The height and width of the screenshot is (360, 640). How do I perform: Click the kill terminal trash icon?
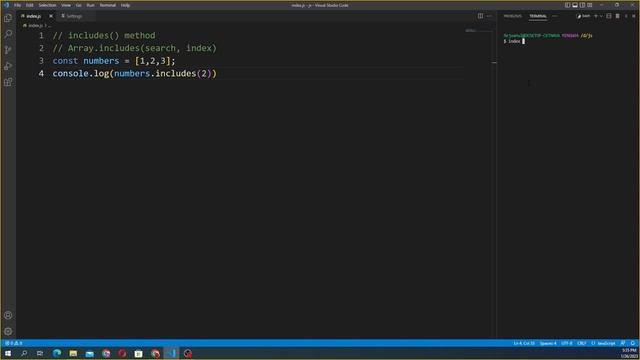617,16
